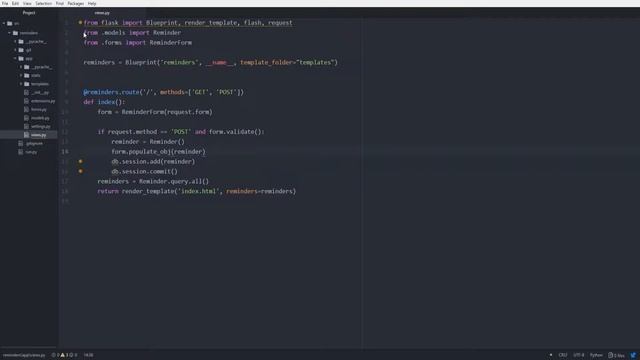Click the file path in status bar
This screenshot has width=640, height=360.
pos(24,355)
